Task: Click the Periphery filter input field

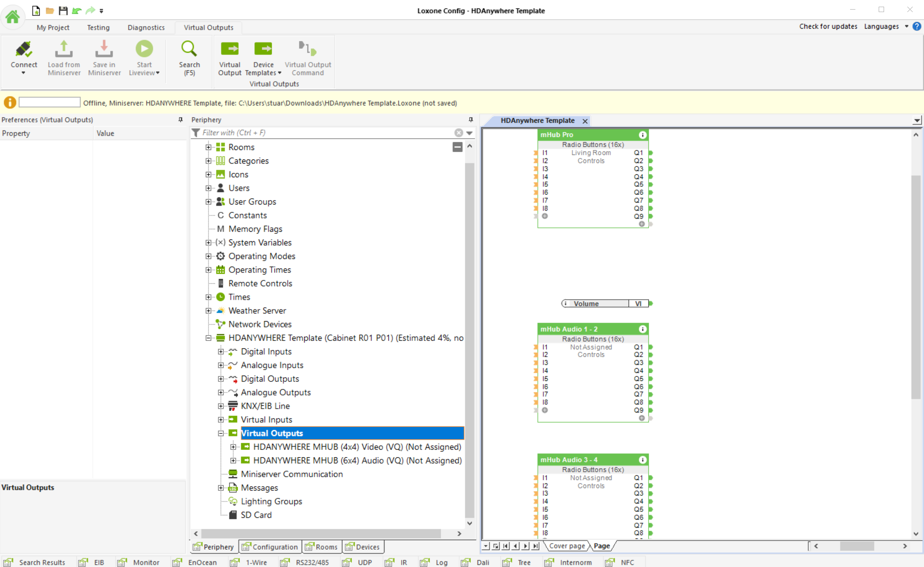Action: (327, 133)
